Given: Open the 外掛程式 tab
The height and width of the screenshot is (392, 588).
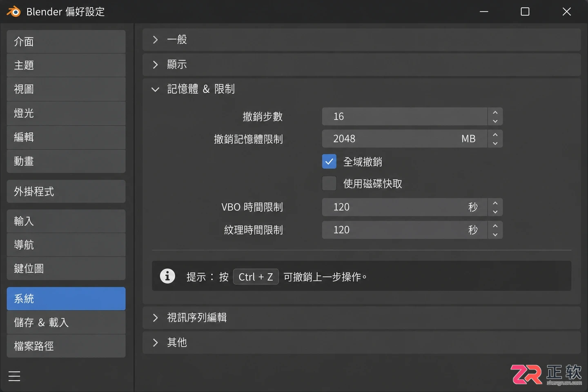Looking at the screenshot, I should click(66, 192).
